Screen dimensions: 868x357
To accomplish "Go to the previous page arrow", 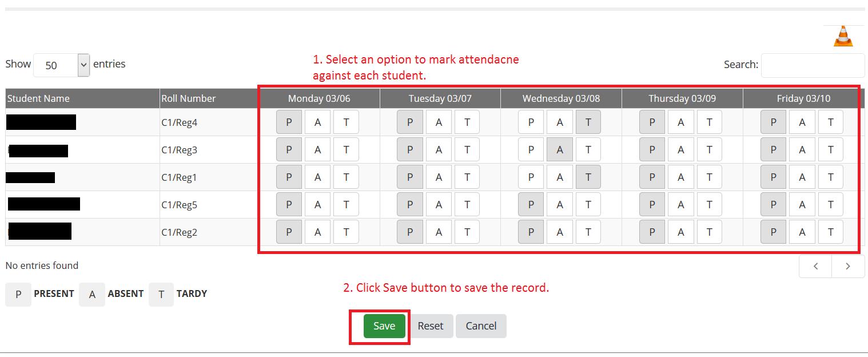I will 815,266.
